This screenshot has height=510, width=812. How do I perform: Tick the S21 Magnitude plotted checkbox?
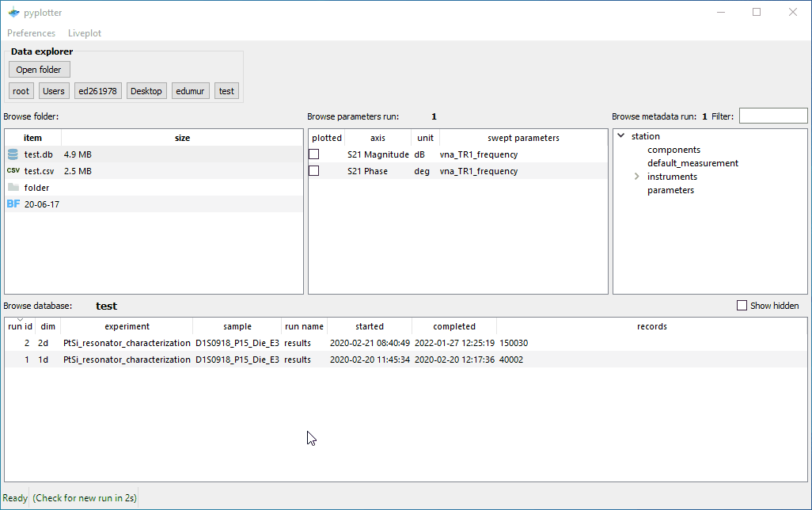point(314,154)
